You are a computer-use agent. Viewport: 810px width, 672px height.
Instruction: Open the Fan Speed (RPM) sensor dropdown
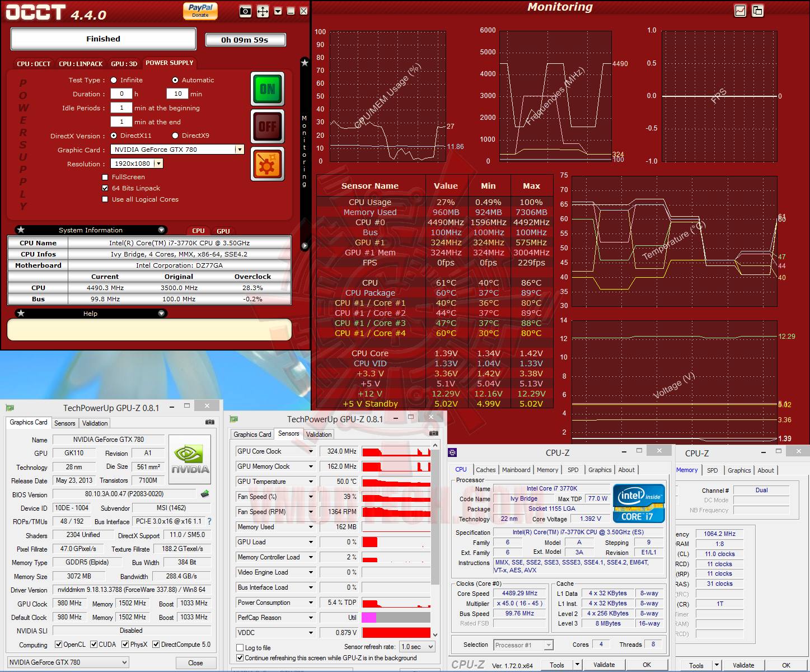coord(311,512)
